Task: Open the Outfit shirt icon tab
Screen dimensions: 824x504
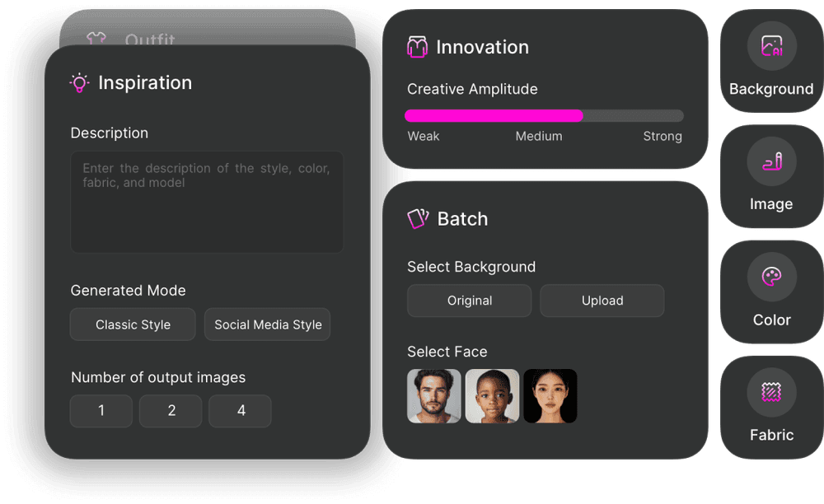Action: (96, 39)
